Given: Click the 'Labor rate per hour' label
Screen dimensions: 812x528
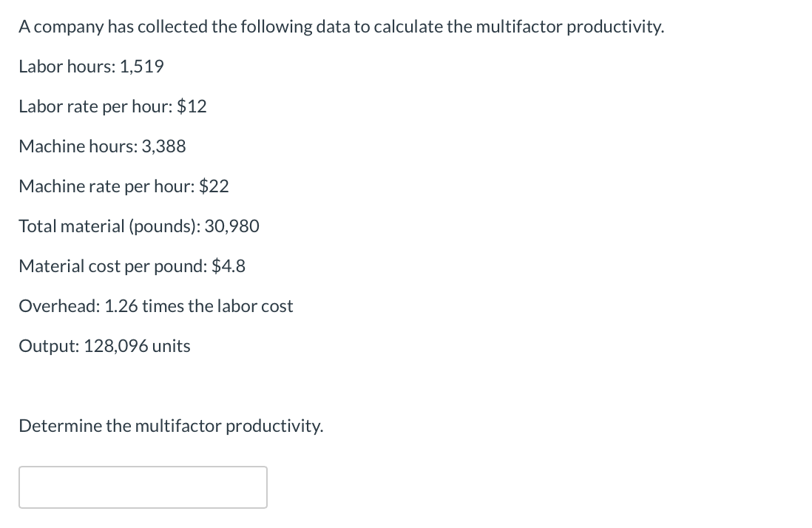Looking at the screenshot, I should [95, 106].
